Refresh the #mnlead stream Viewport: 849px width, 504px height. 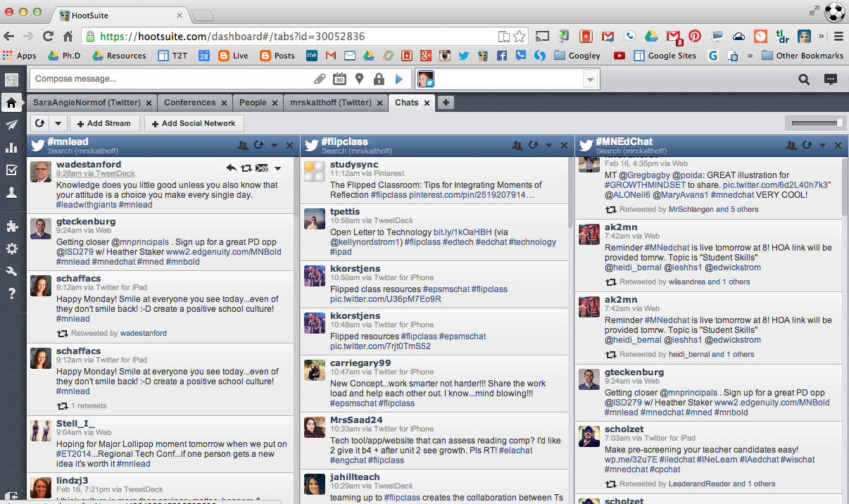point(258,145)
